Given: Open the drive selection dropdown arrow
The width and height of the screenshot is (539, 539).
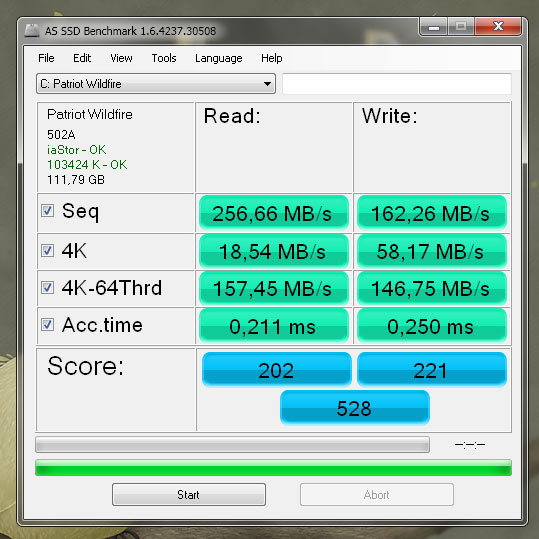Looking at the screenshot, I should [267, 84].
